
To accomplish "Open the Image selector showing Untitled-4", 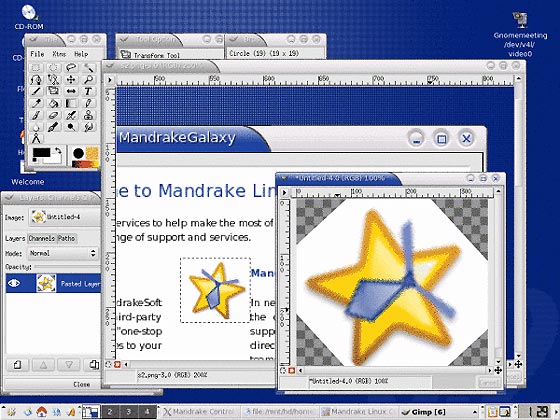I will tap(65, 217).
